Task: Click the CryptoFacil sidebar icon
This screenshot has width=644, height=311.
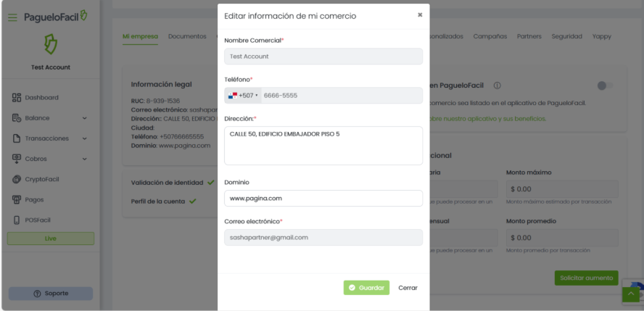Action: click(16, 179)
